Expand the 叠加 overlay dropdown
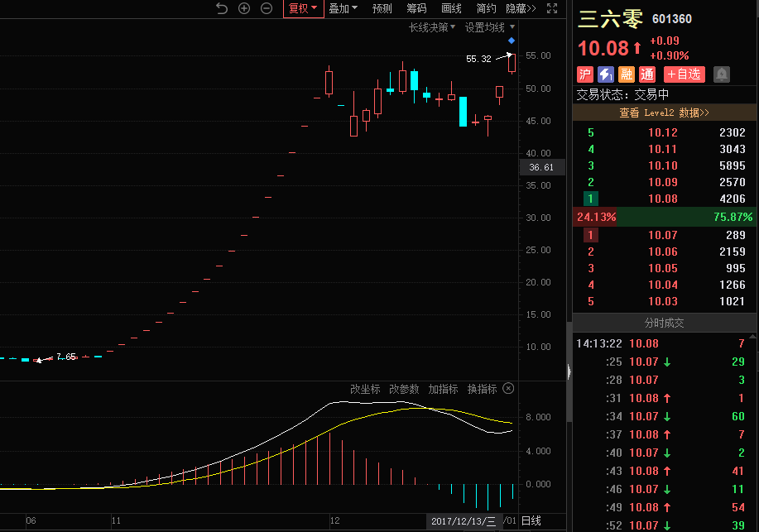This screenshot has height=532, width=759. [343, 8]
